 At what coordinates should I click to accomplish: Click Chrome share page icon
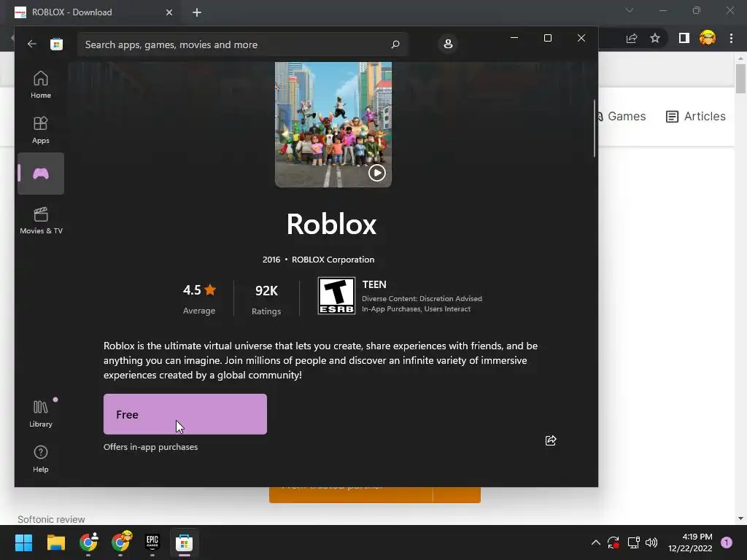tap(632, 38)
